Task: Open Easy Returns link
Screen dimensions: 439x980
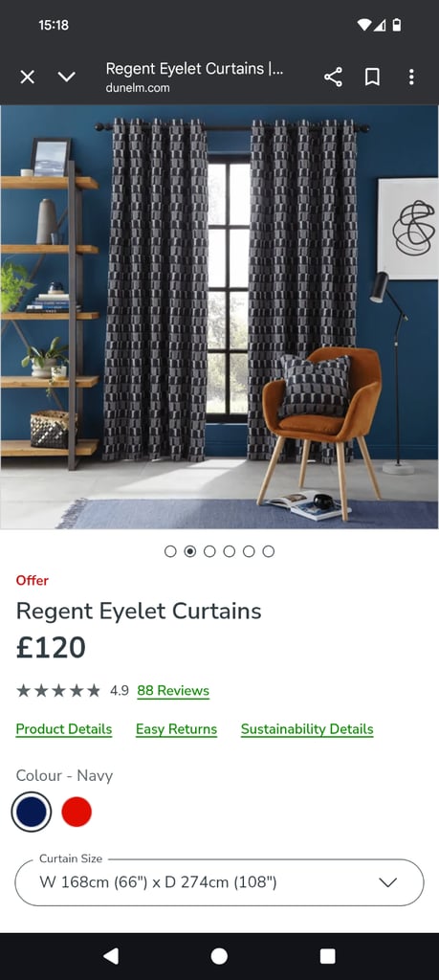Action: click(x=176, y=729)
